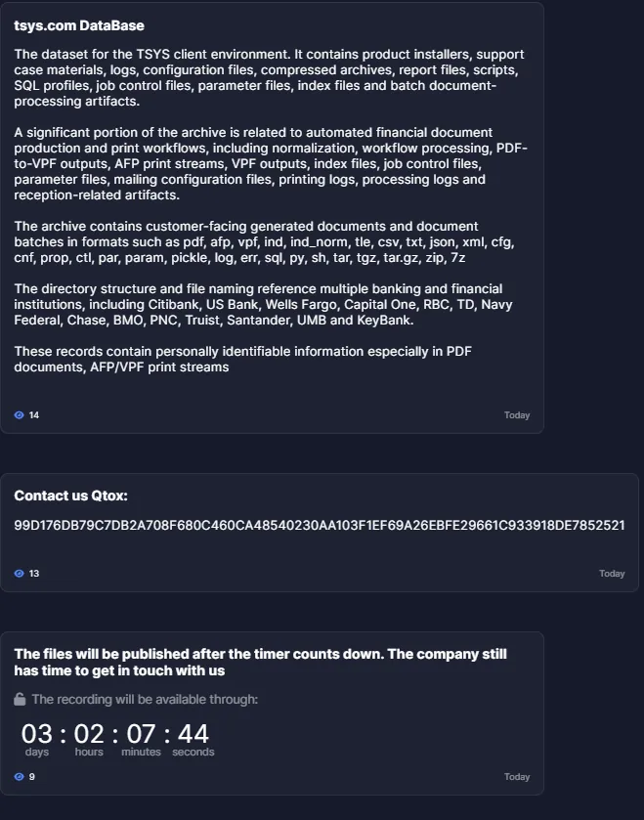Click the eye icon beside 9 views
Image resolution: width=644 pixels, height=820 pixels.
click(x=20, y=777)
